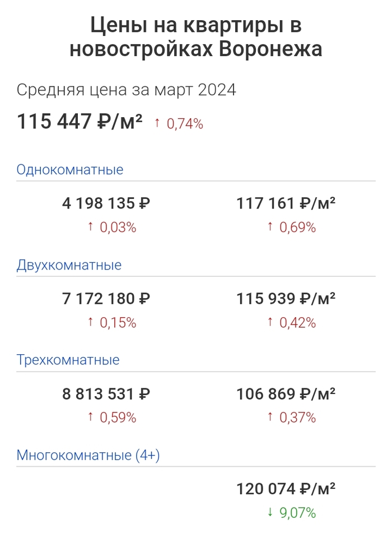Open the Однокомнатные category link

pyautogui.click(x=70, y=169)
